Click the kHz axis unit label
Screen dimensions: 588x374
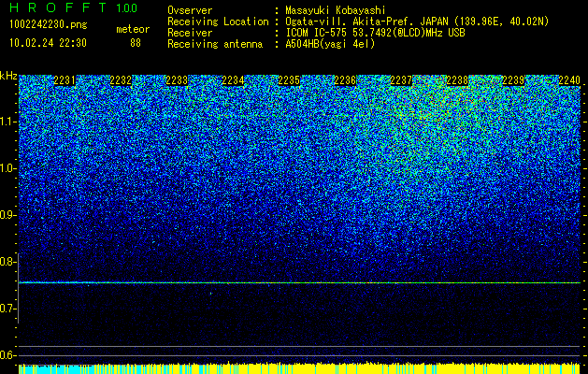[x=8, y=76]
